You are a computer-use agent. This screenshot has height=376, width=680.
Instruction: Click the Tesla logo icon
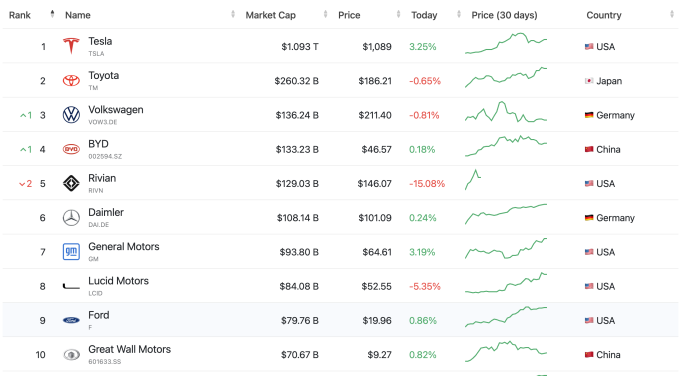click(71, 46)
